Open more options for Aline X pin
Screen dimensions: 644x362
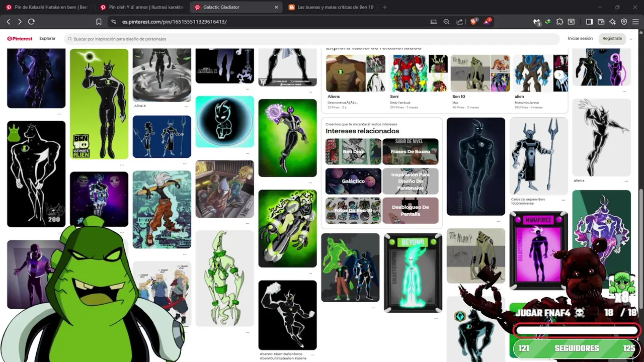click(x=187, y=106)
